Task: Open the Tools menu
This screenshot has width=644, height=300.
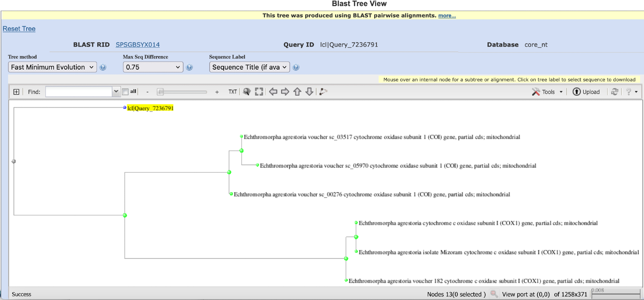Action: pyautogui.click(x=548, y=92)
